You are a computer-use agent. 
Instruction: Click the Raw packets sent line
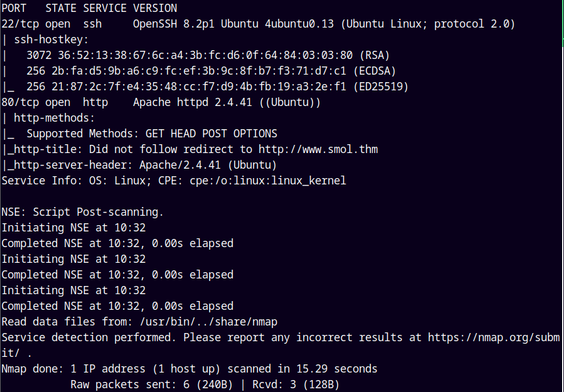[205, 384]
